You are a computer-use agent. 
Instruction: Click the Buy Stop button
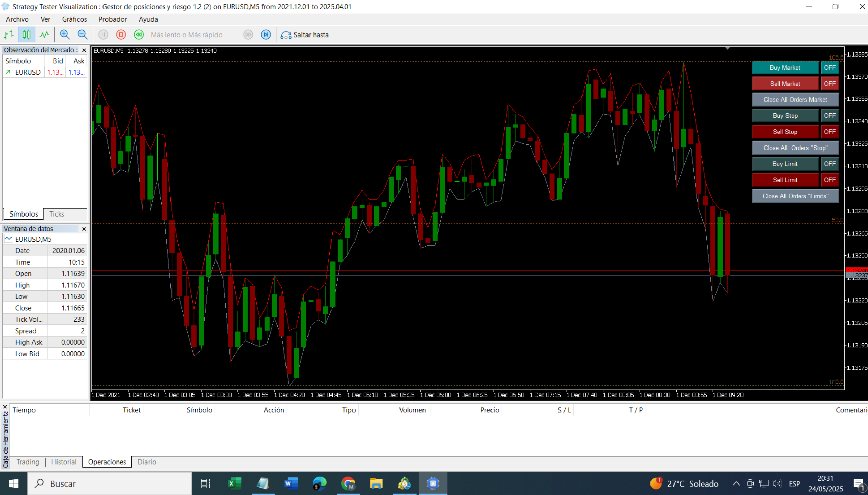tap(785, 116)
